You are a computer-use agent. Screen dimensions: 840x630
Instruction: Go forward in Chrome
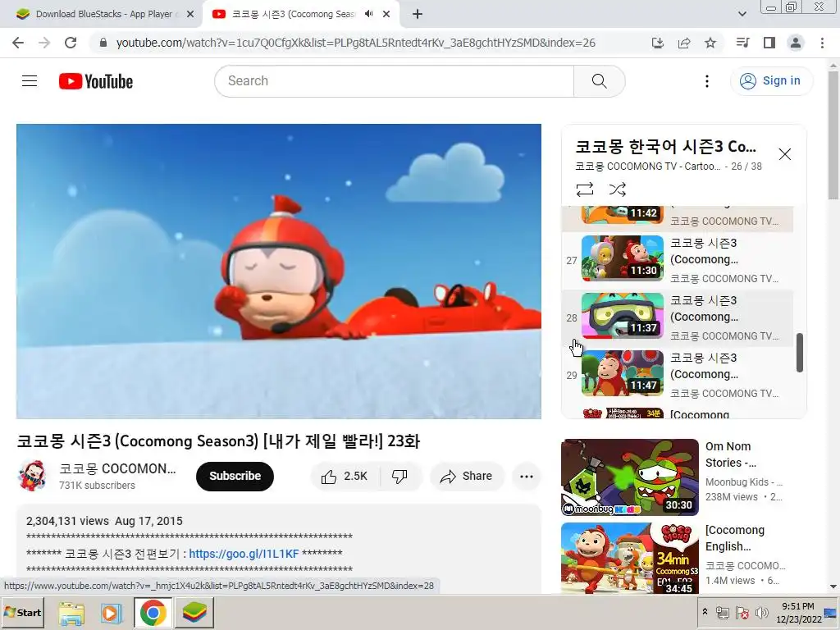point(44,43)
